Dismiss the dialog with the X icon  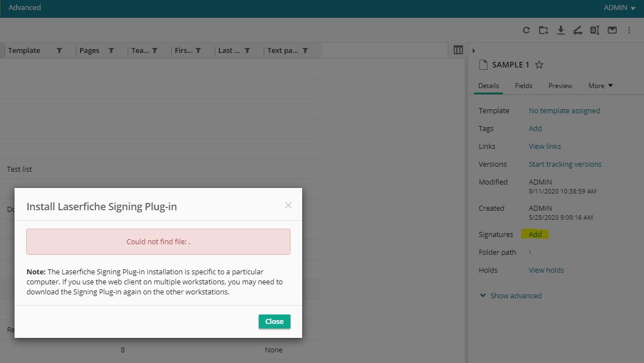tap(288, 205)
